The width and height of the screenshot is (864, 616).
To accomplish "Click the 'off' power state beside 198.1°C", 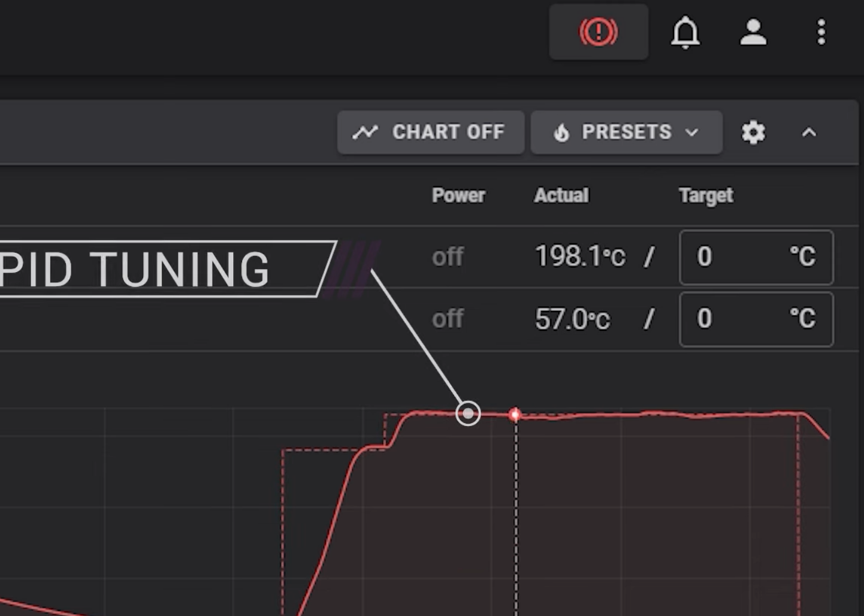I will tap(448, 257).
